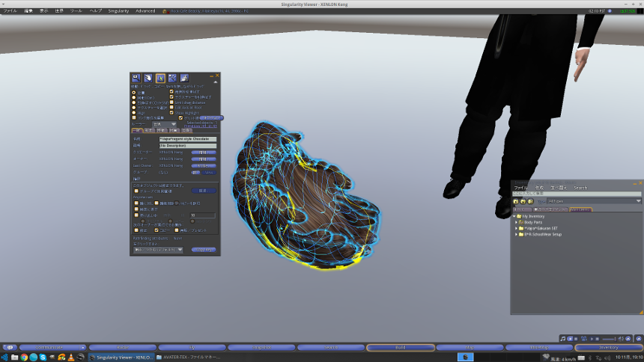Open the Advanced menu
Viewport: 644px width, 362px height.
pyautogui.click(x=145, y=11)
